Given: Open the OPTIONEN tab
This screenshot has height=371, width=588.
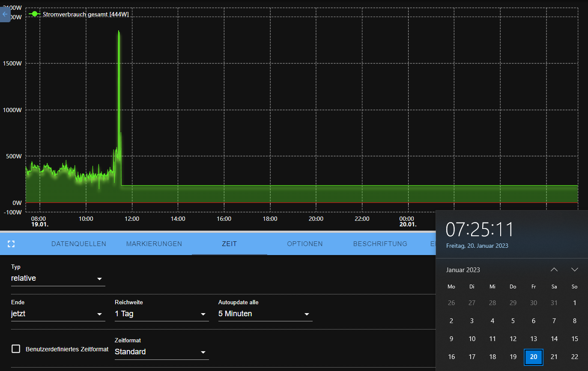Looking at the screenshot, I should point(305,244).
